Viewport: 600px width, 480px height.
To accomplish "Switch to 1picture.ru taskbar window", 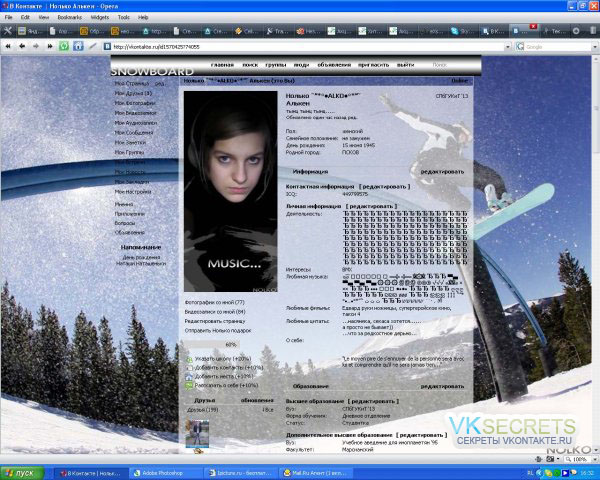I will (240, 473).
